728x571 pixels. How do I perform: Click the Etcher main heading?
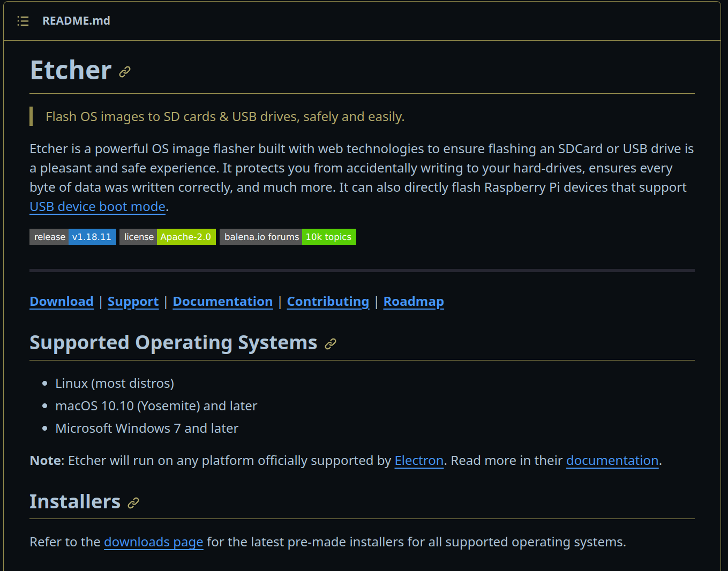(x=71, y=70)
